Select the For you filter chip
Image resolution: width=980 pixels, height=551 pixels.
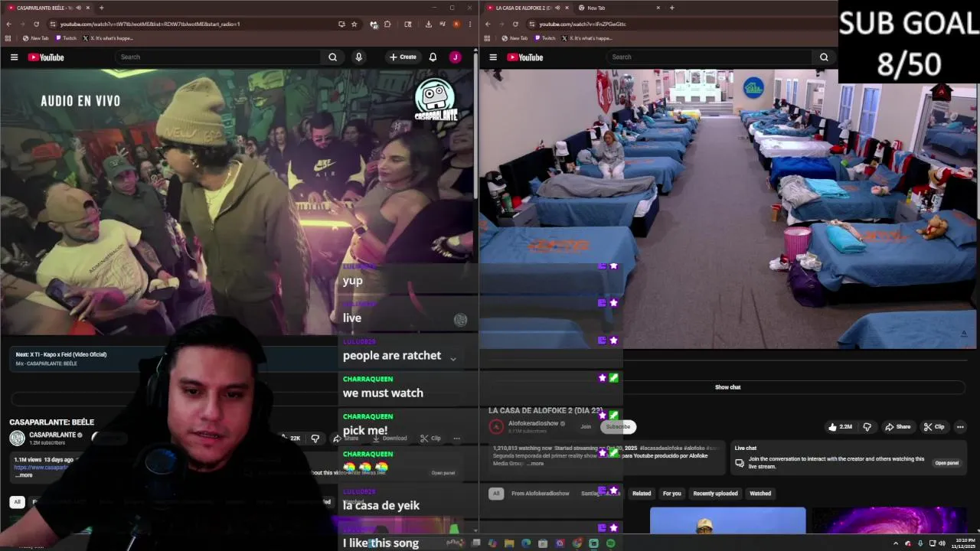[671, 494]
